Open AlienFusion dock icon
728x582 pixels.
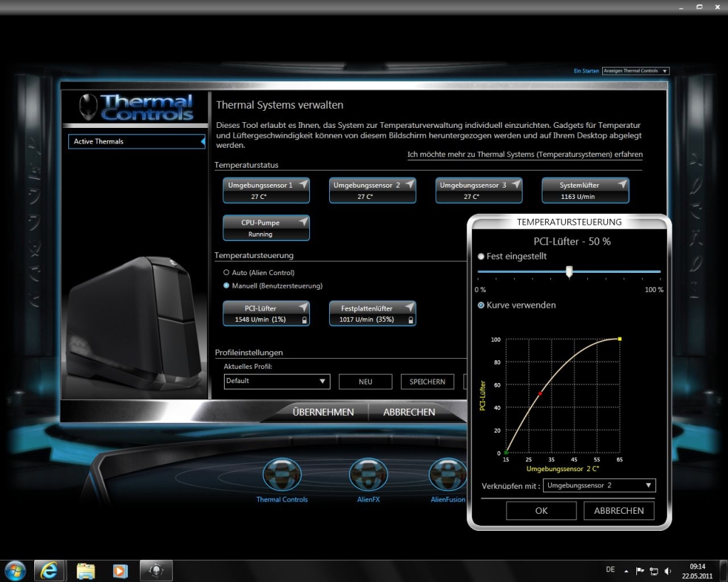point(448,475)
